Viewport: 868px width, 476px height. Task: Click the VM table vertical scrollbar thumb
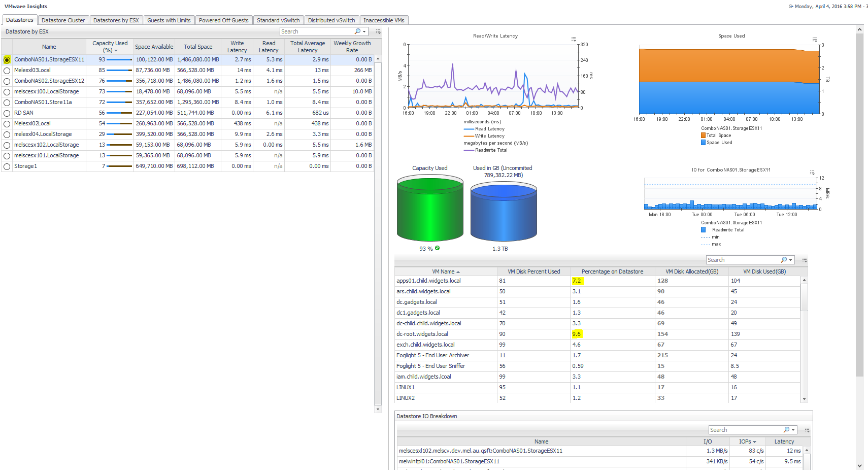coord(804,297)
